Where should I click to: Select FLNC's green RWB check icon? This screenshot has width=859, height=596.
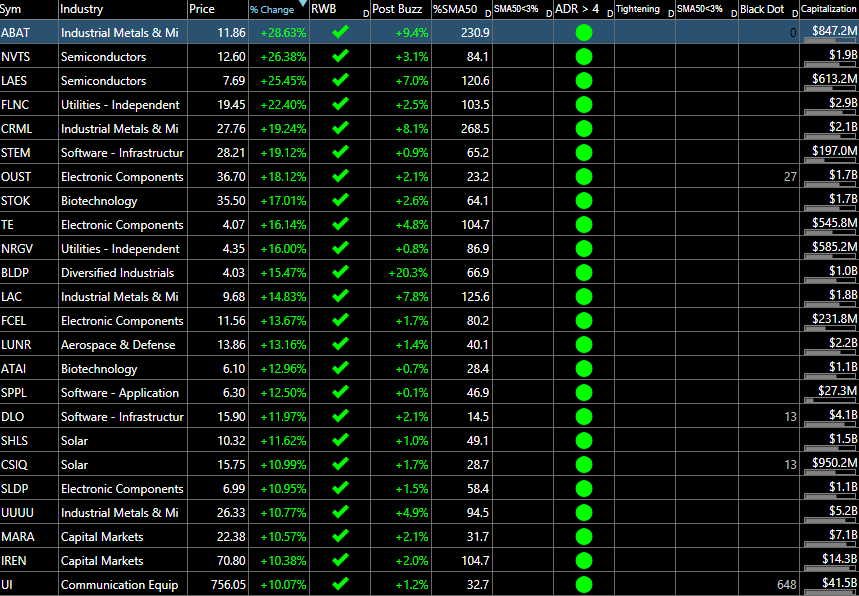point(340,104)
